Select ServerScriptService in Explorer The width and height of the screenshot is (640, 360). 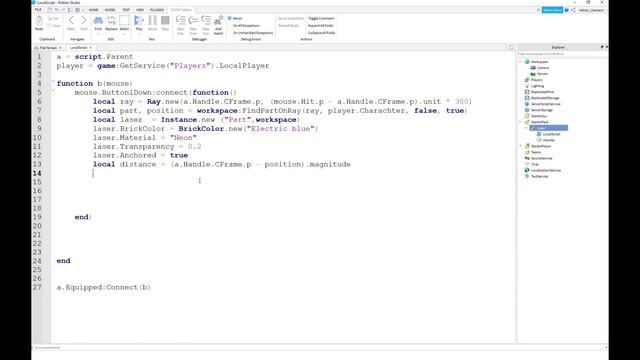(x=542, y=104)
